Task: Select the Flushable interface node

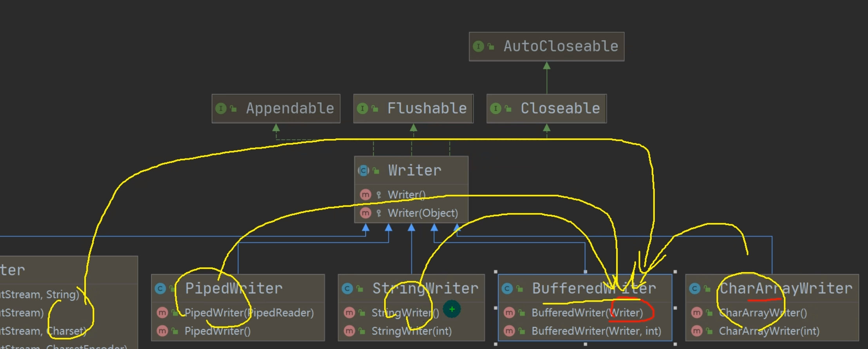Action: click(413, 108)
